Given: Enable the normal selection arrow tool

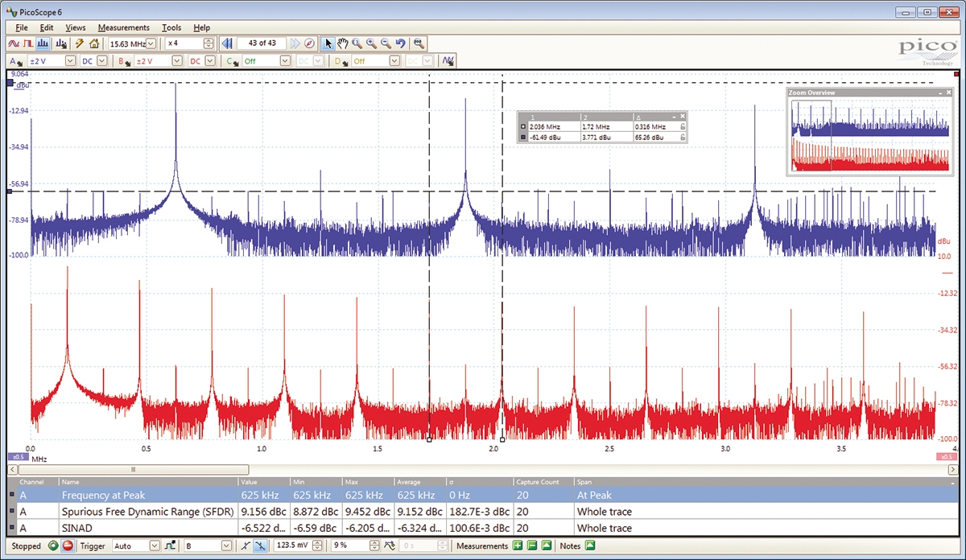Looking at the screenshot, I should point(328,43).
